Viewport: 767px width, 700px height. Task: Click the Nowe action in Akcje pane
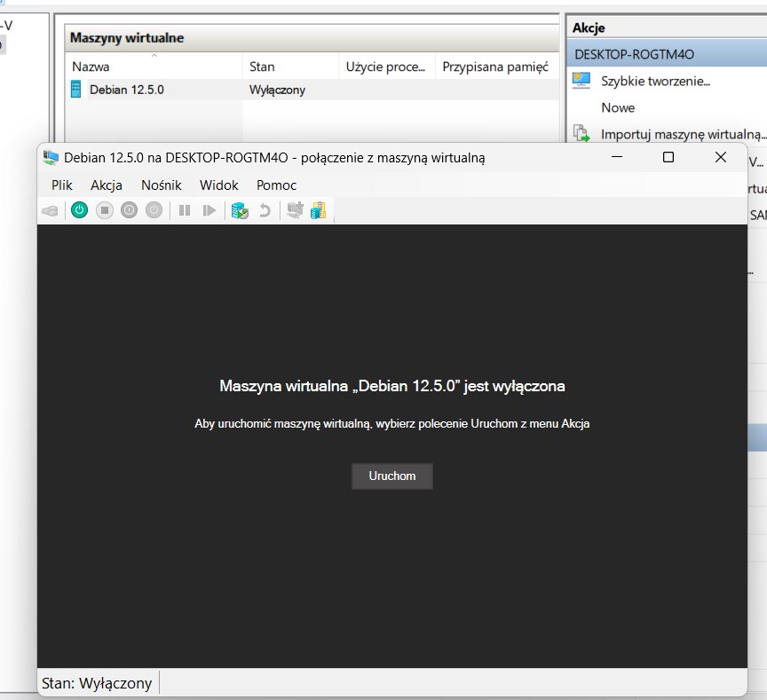[618, 107]
